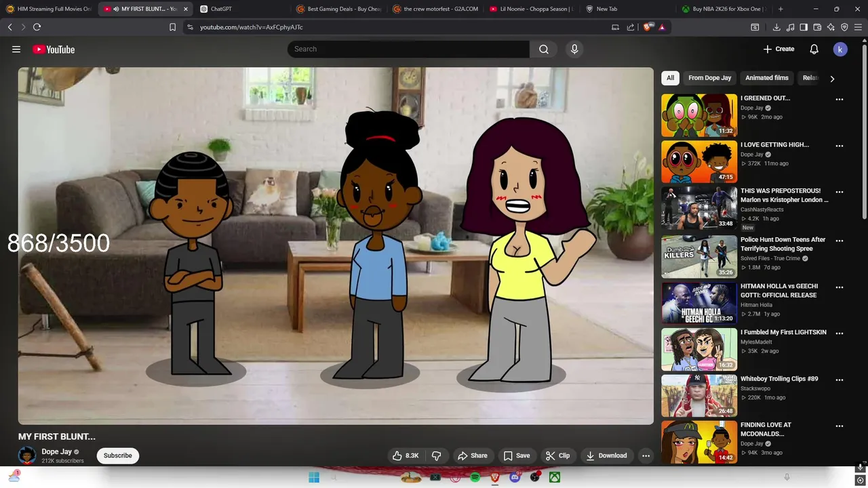Save the video to a playlist
The height and width of the screenshot is (488, 868).
point(517,455)
